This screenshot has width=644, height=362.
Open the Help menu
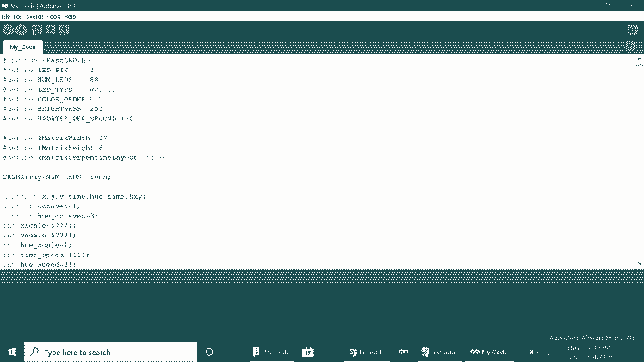[x=70, y=17]
